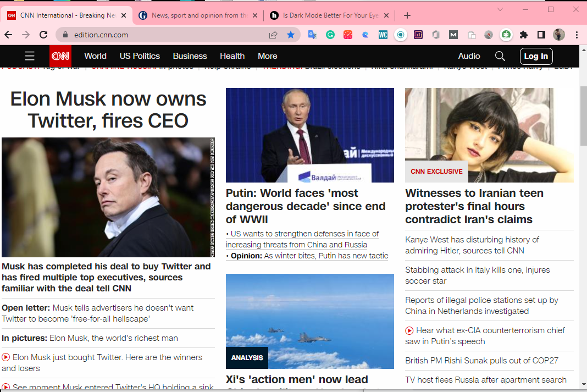587x392 pixels.
Task: Open 'Reports of illegal police stations' story
Action: (481, 306)
